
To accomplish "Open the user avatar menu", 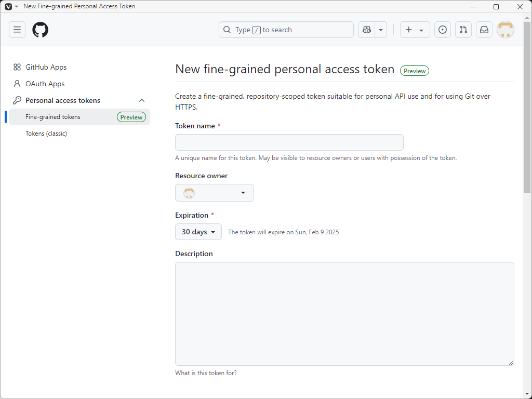I will coord(505,30).
